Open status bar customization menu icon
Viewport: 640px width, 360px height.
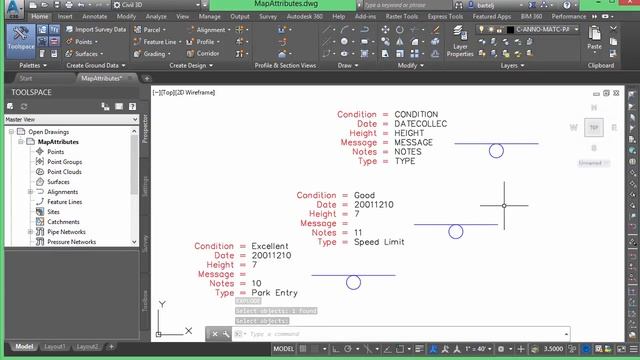(633, 349)
